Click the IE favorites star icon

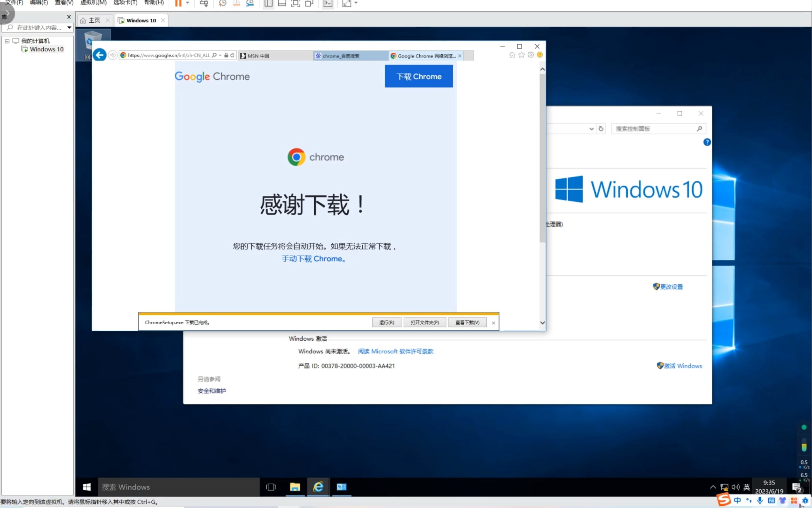point(522,55)
